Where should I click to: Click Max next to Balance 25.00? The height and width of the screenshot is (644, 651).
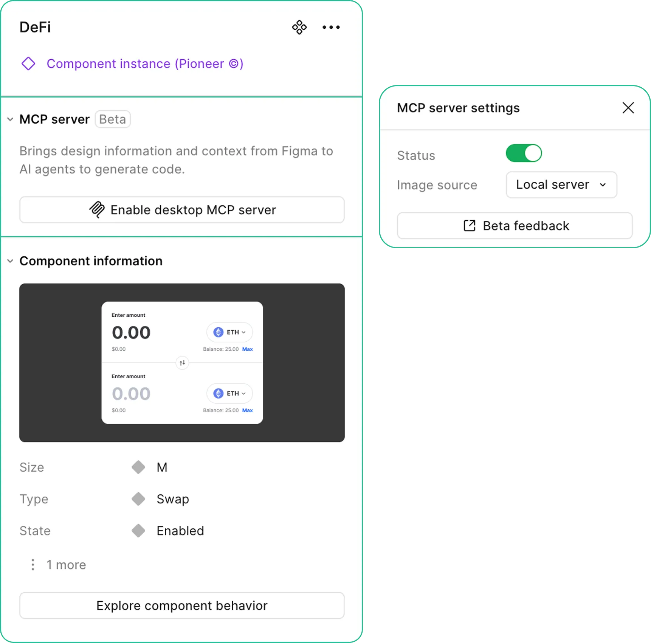pos(248,349)
